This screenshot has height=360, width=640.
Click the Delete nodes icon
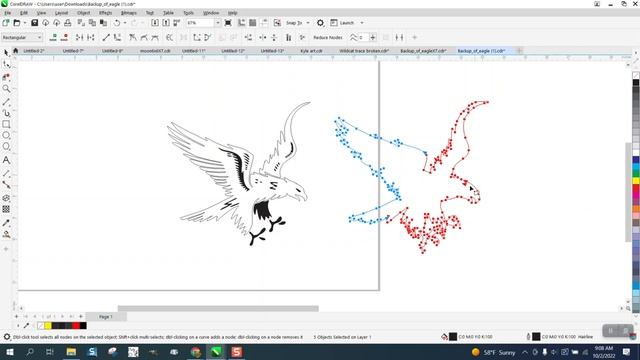coord(64,38)
